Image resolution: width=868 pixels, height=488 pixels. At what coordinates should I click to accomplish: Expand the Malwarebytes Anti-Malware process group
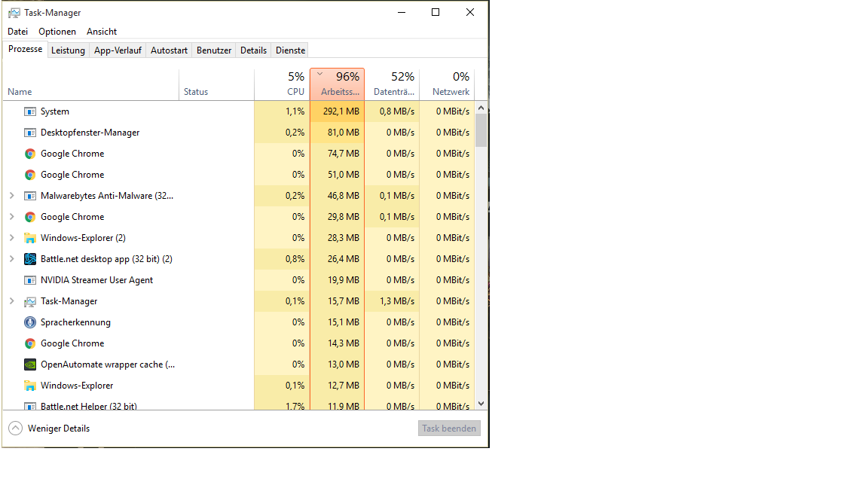point(11,195)
